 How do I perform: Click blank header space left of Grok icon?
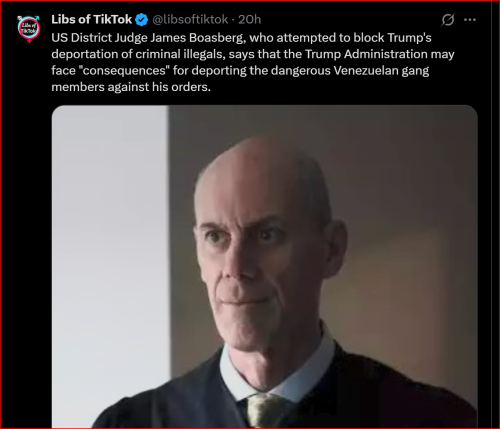coord(350,20)
